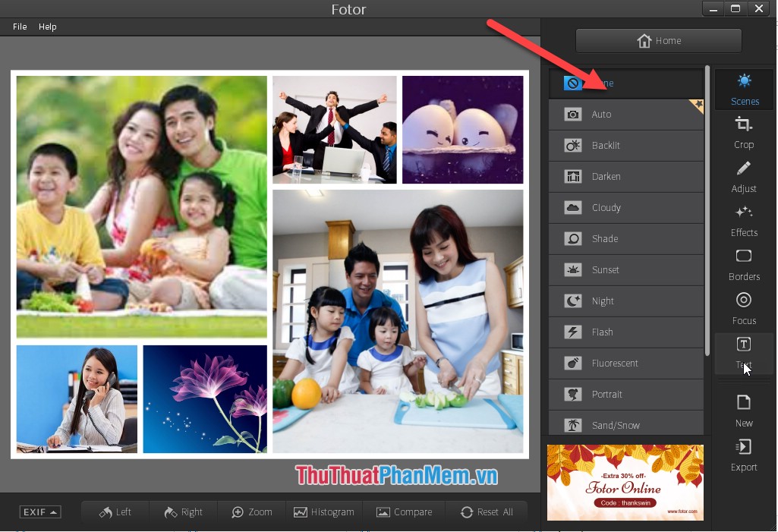Open the Help menu
The image size is (778, 532).
click(48, 26)
